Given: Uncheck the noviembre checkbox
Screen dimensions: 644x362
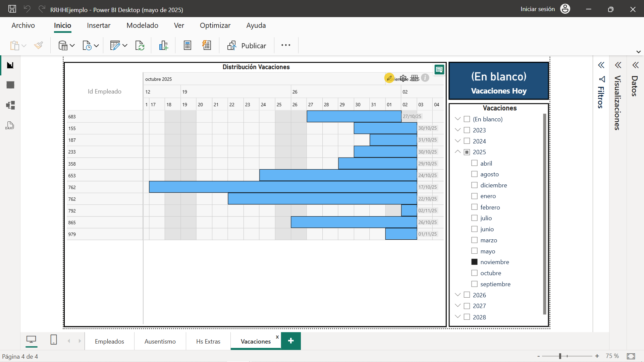Looking at the screenshot, I should pyautogui.click(x=474, y=262).
